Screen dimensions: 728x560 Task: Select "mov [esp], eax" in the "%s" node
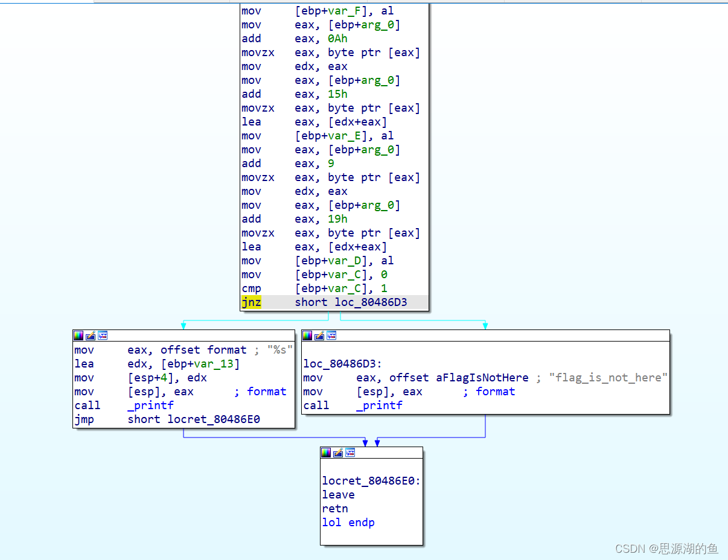134,392
